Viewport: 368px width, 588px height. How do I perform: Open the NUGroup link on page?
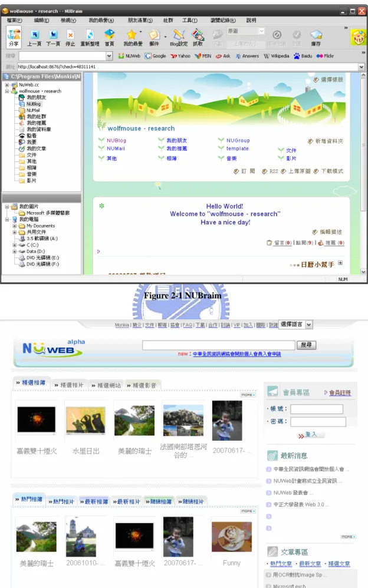coord(238,140)
